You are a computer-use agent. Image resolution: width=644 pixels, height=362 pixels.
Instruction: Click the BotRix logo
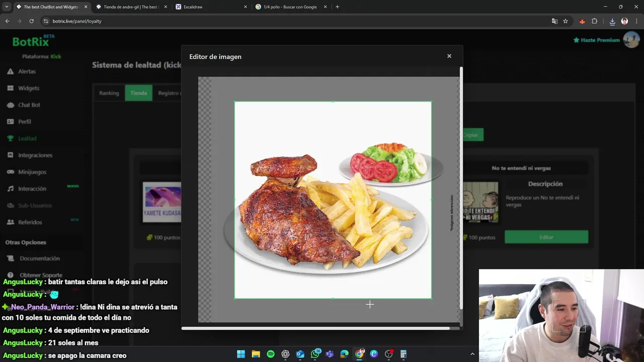tap(33, 41)
